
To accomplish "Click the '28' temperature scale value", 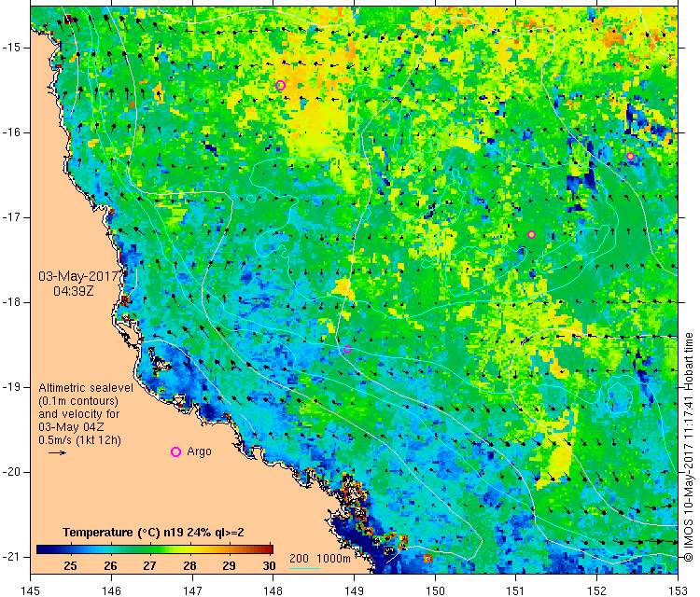I will click(x=189, y=566).
